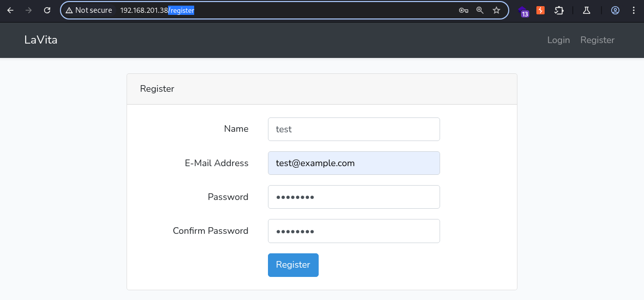Click the zoom magnifier icon in address bar

point(480,10)
